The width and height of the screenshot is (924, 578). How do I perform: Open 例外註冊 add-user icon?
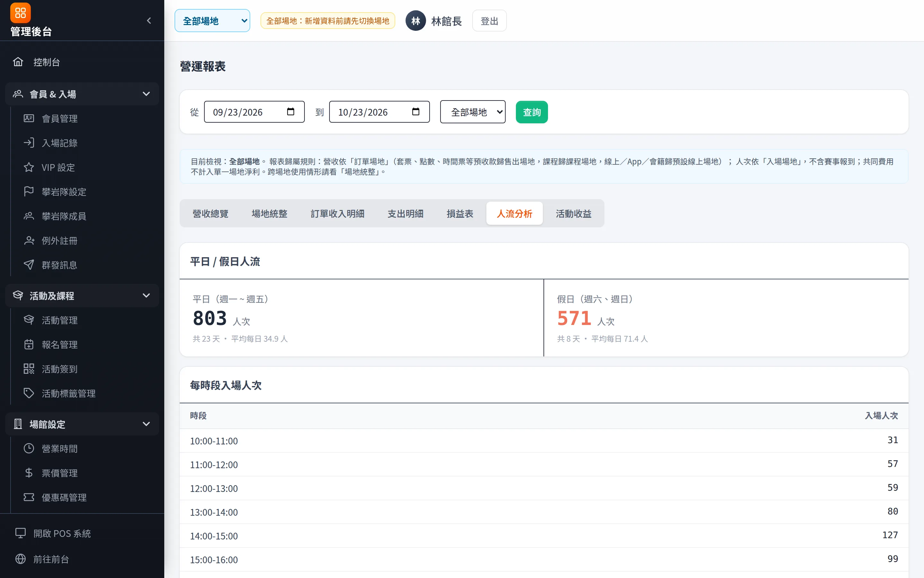(x=29, y=241)
